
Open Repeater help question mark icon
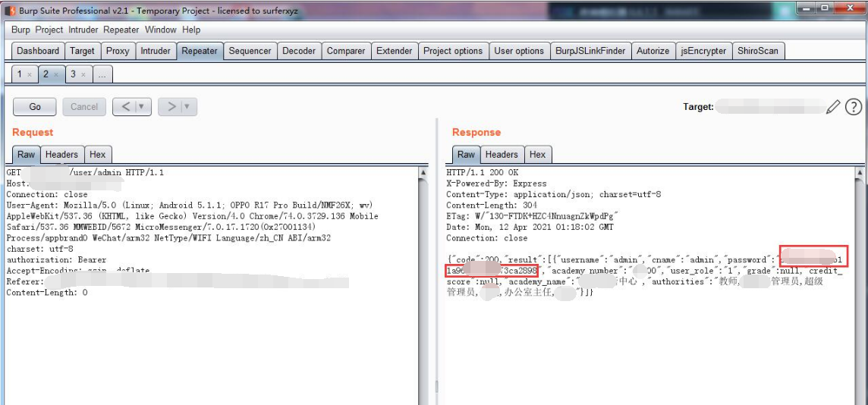[854, 107]
